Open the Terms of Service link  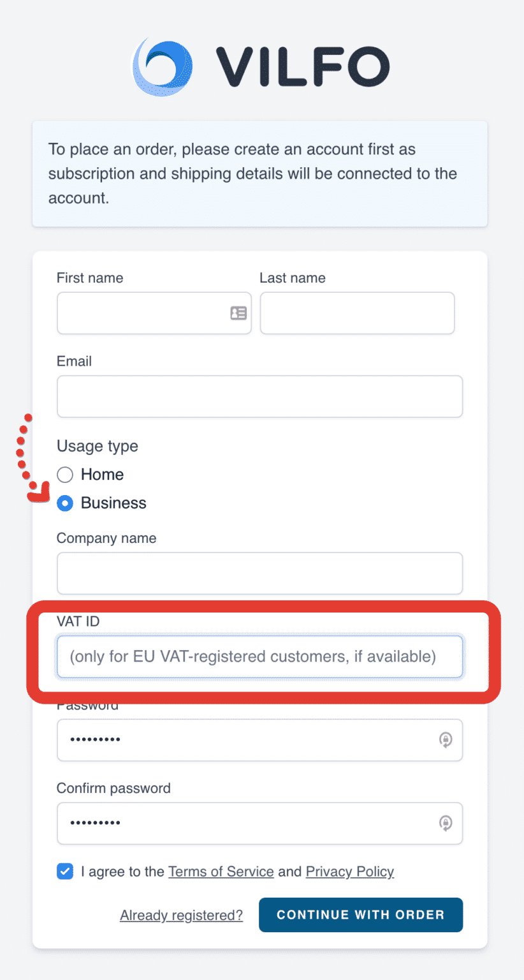(221, 872)
